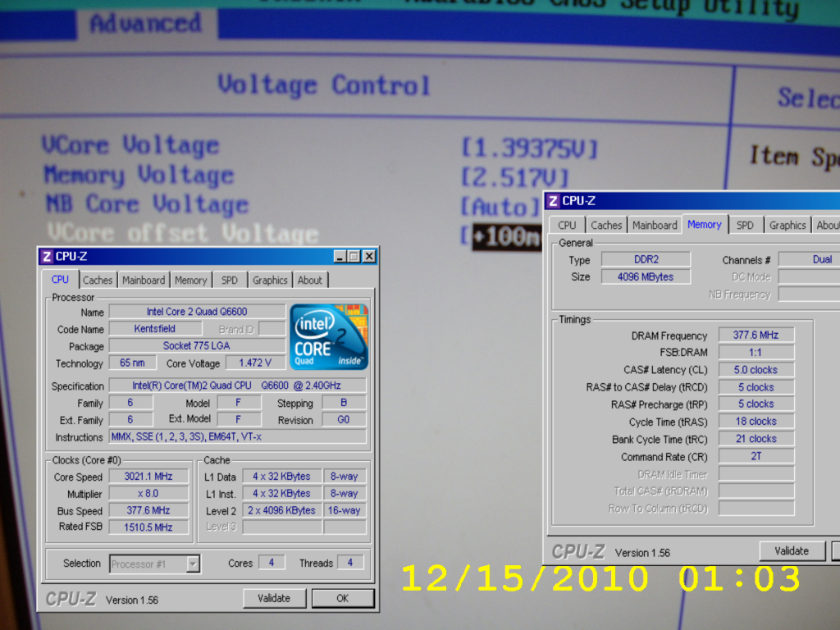840x630 pixels.
Task: Click the Technology value 65 nm
Action: coord(132,363)
